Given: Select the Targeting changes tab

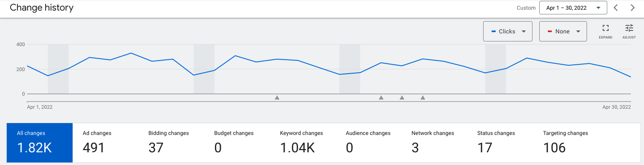Looking at the screenshot, I should click(x=567, y=143).
